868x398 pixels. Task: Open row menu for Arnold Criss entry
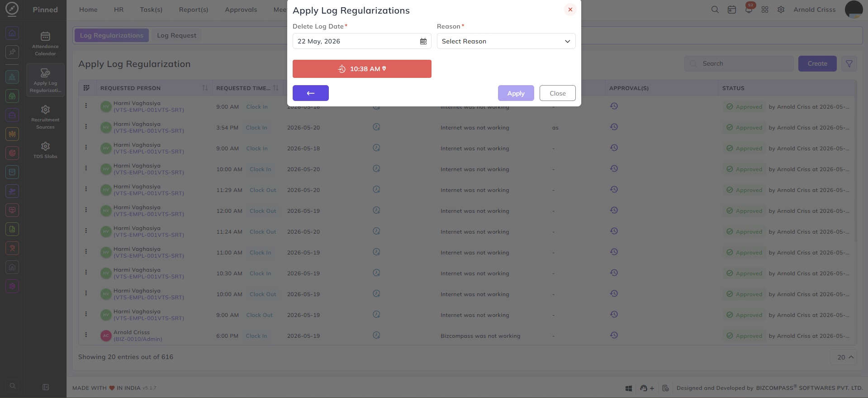point(86,335)
